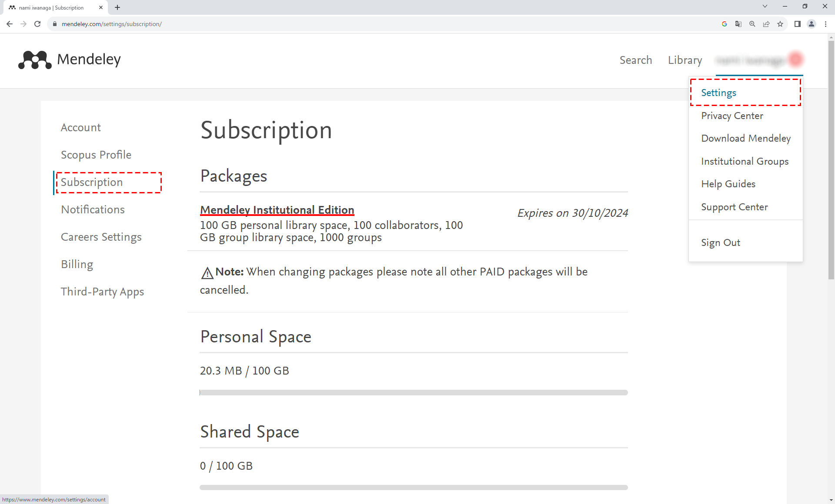
Task: Open the Chrome three-dot menu
Action: [x=825, y=24]
